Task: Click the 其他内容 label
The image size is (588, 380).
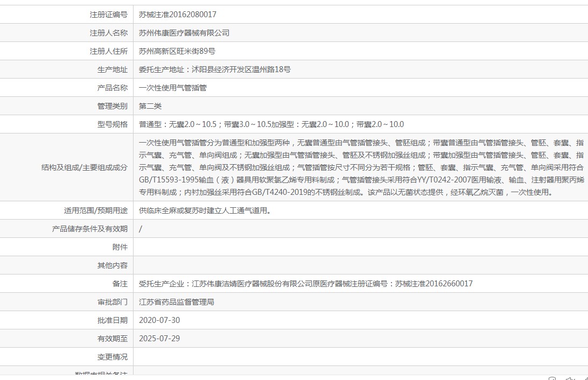Action: [113, 266]
